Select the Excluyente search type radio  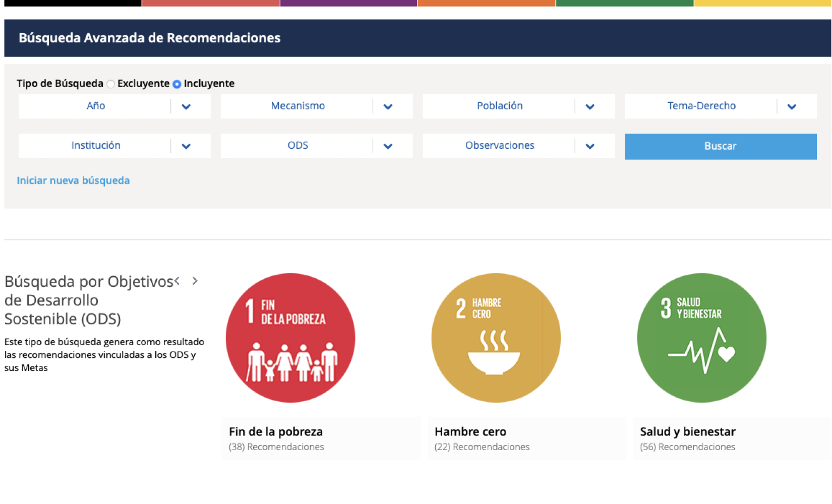coord(111,84)
